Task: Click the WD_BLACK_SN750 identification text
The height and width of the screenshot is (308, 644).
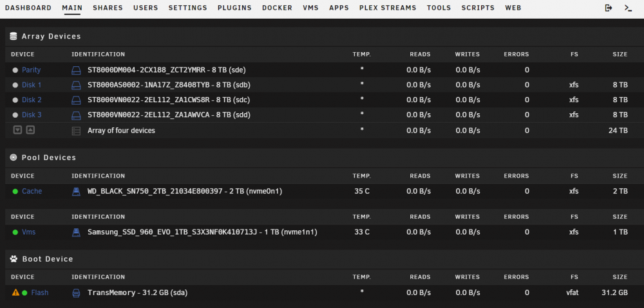Action: 185,191
